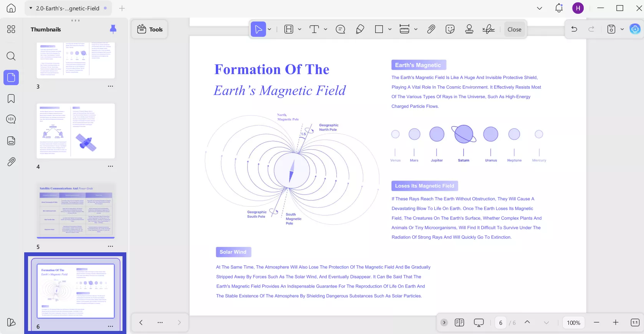
Task: Open the search panel in the left sidebar
Action: pyautogui.click(x=11, y=56)
